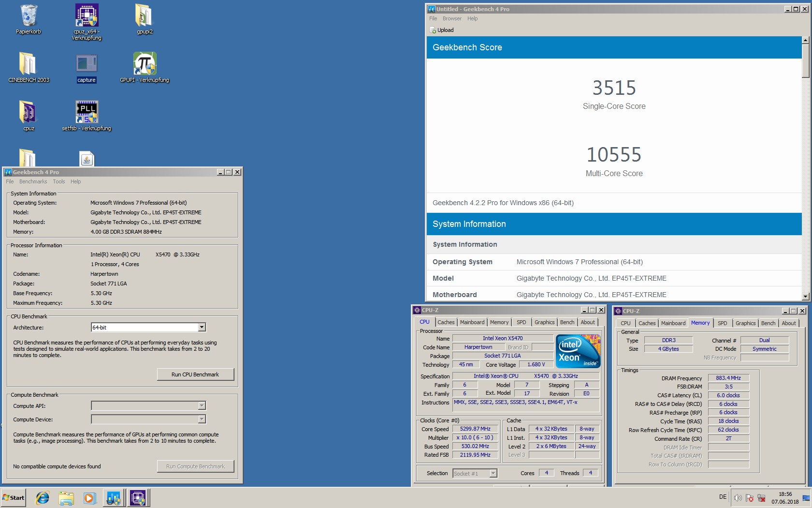Click the DE language indicator in taskbar
The image size is (812, 508).
click(x=723, y=497)
